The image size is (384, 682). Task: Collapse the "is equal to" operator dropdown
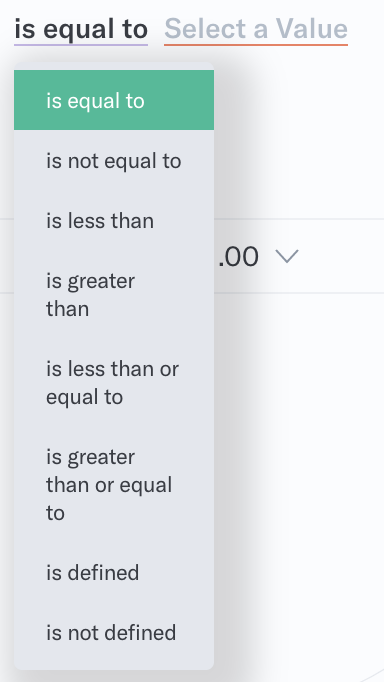tap(81, 30)
